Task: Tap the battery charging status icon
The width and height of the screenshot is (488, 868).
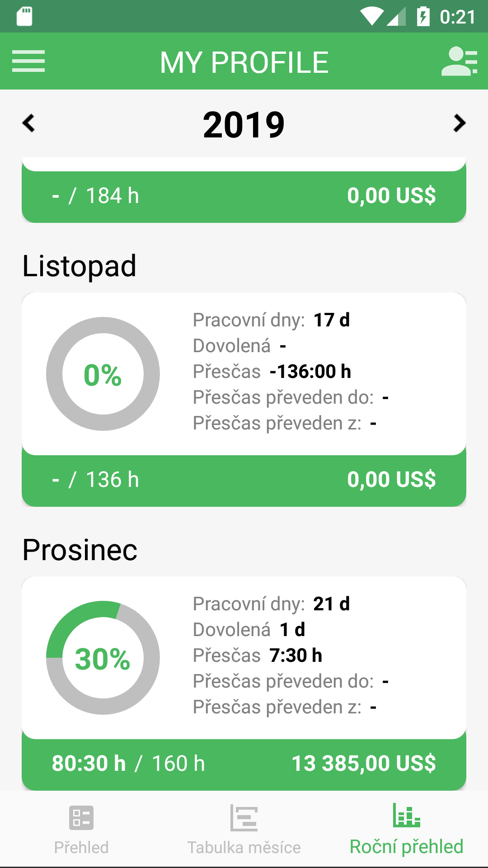Action: (x=423, y=17)
